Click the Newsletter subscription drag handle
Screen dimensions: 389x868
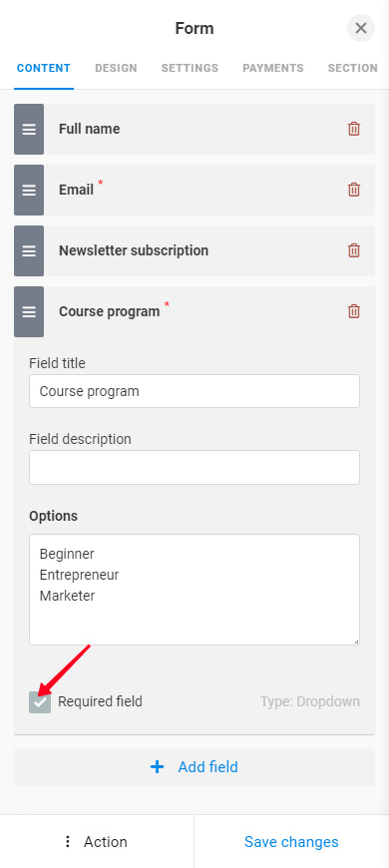coord(29,250)
